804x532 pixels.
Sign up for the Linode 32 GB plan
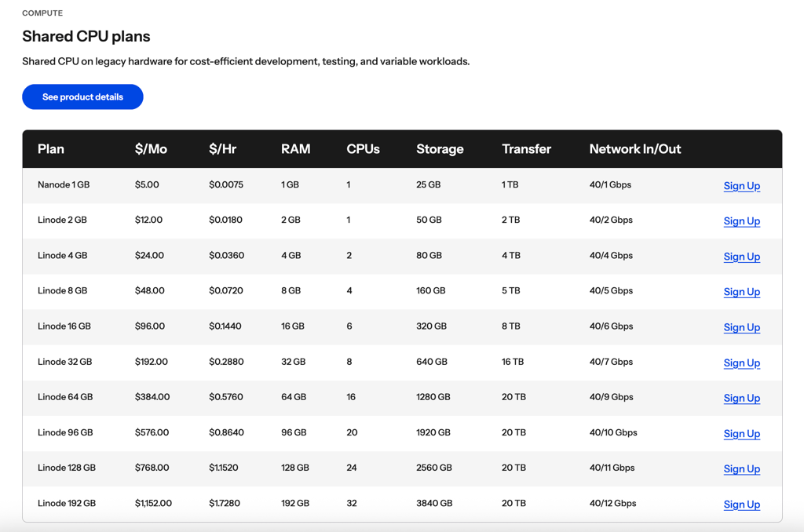point(741,363)
